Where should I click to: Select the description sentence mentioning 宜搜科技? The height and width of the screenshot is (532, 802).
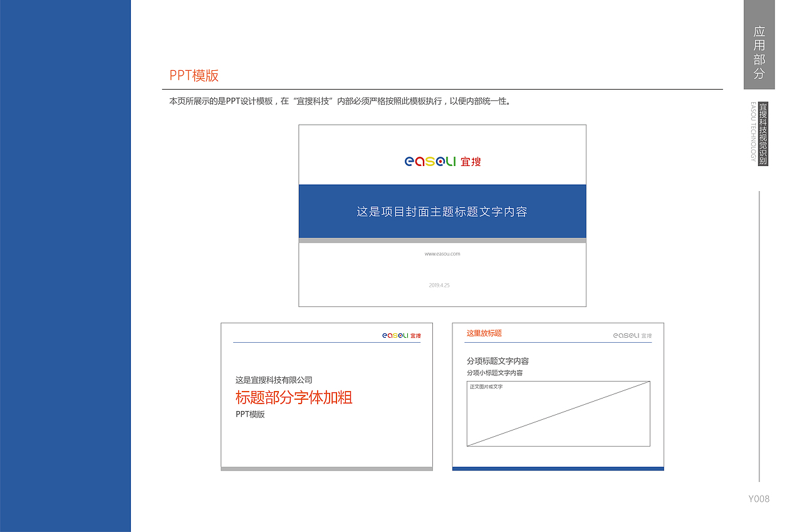[340, 101]
